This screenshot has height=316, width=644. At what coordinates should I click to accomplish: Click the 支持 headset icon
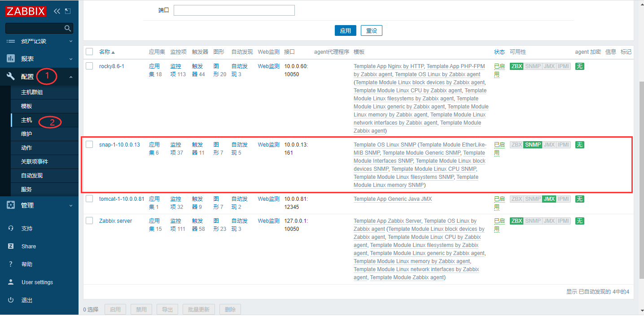pyautogui.click(x=11, y=228)
